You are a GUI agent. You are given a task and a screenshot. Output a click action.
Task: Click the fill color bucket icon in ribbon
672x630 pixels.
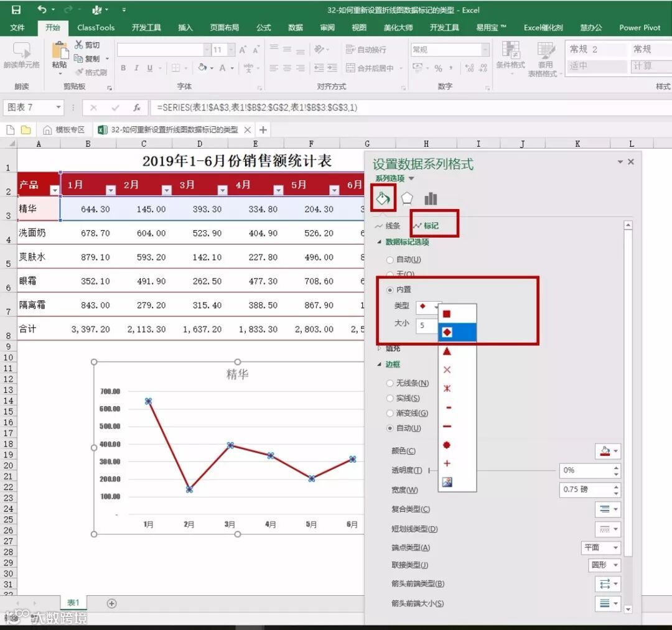(x=202, y=67)
